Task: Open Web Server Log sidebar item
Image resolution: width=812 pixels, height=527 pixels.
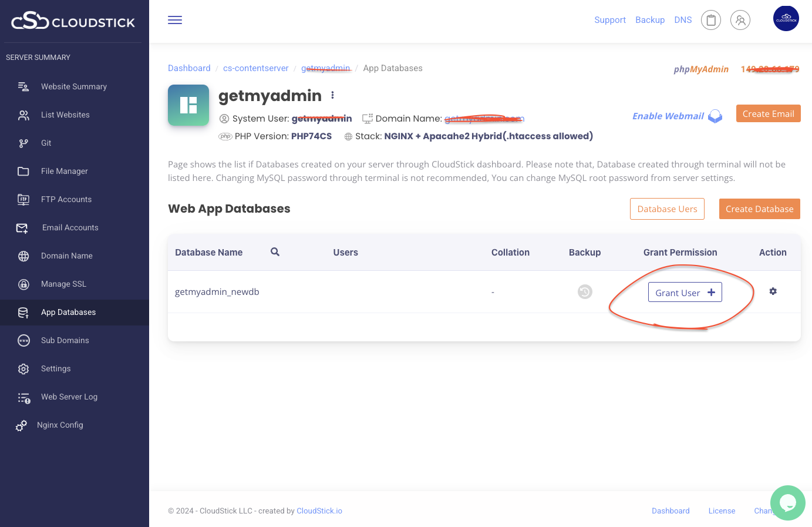Action: pyautogui.click(x=69, y=397)
